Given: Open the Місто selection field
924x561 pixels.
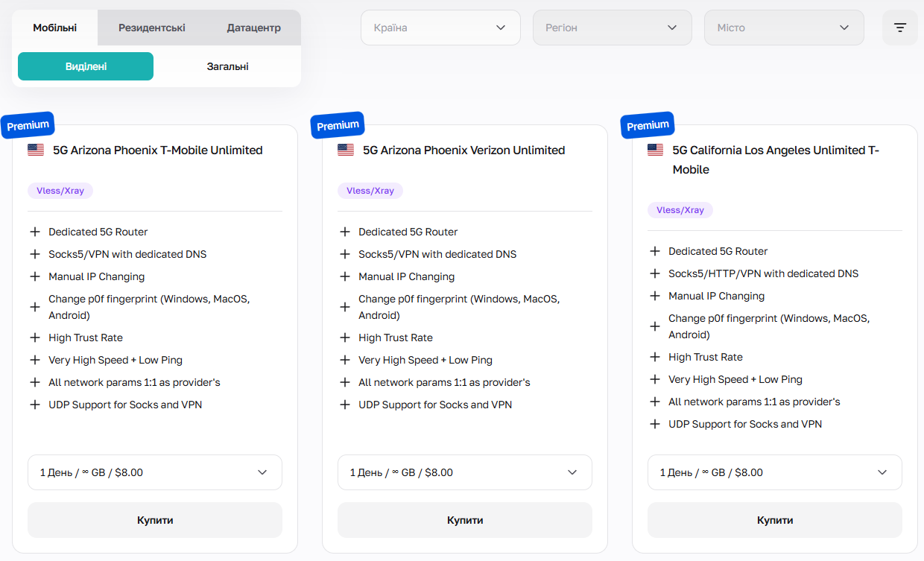Looking at the screenshot, I should [x=784, y=28].
